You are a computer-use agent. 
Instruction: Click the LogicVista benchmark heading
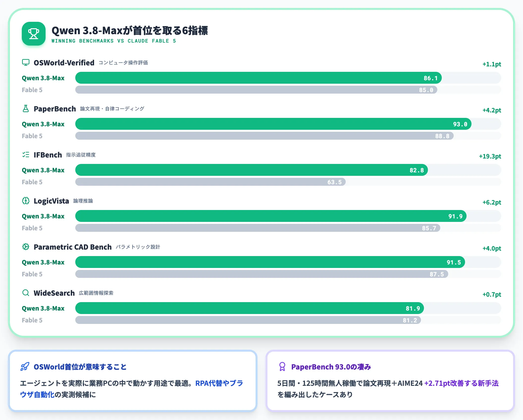tap(51, 201)
